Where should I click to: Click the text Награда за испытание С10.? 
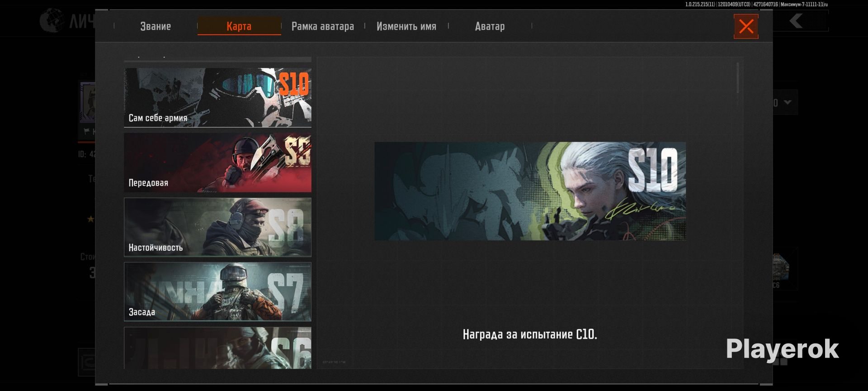coord(530,334)
